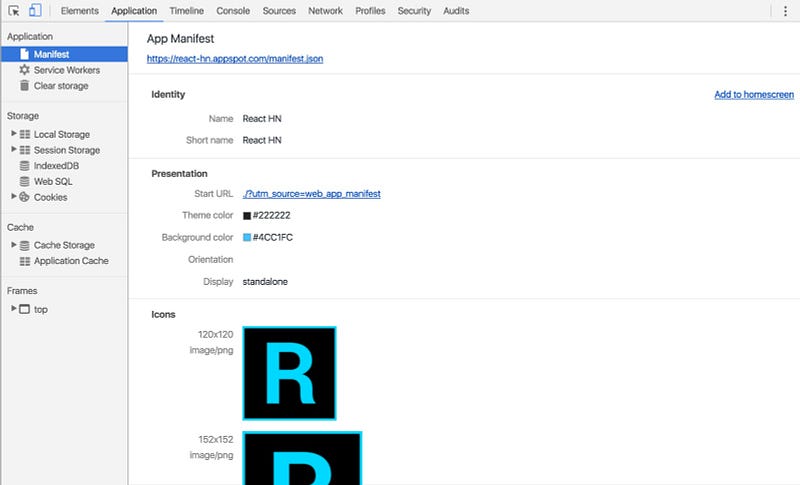Open the Sources tab
Viewport: 800px width, 485px height.
tap(279, 11)
